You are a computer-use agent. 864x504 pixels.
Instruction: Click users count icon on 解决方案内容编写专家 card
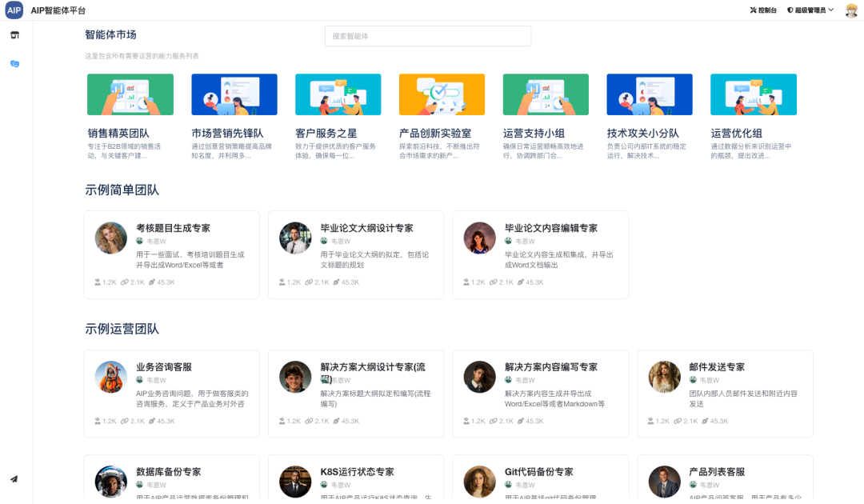click(466, 421)
